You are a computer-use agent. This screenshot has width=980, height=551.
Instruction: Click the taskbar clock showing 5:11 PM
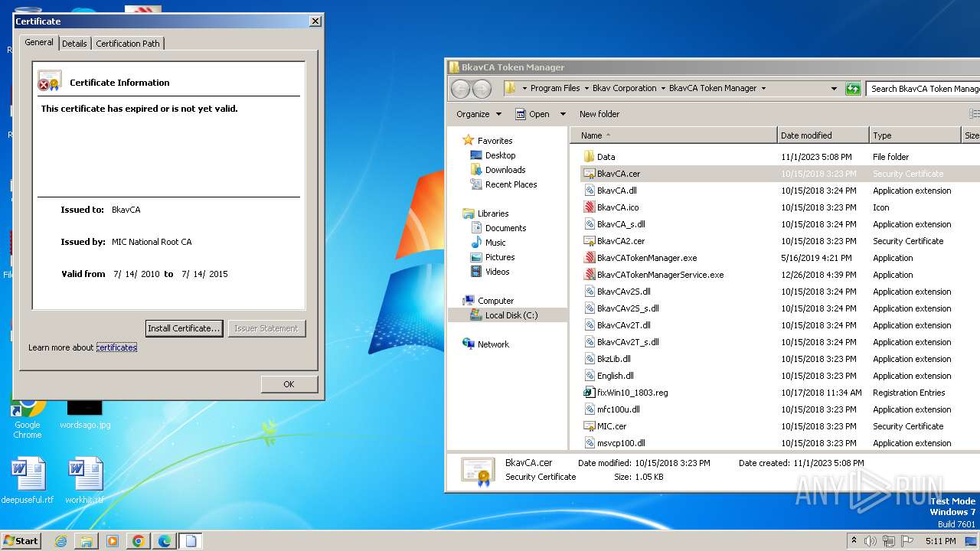pyautogui.click(x=940, y=541)
